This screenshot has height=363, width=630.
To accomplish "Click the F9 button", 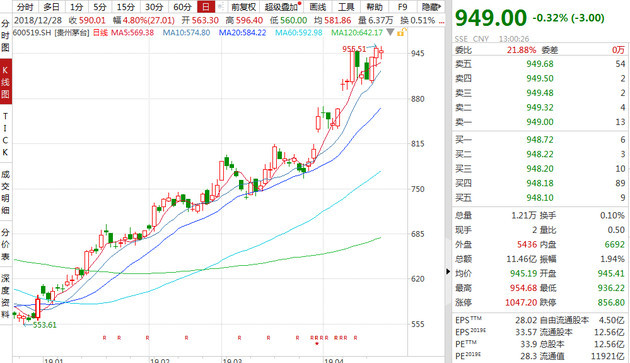I will tap(402, 7).
